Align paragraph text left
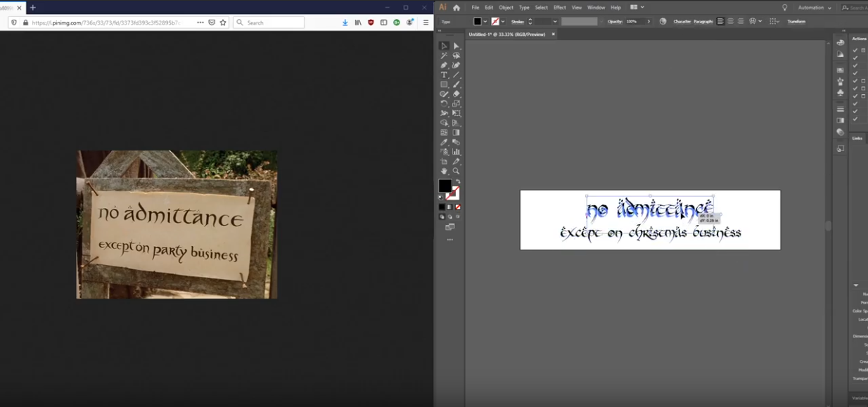Viewport: 868px width, 407px height. click(x=720, y=22)
